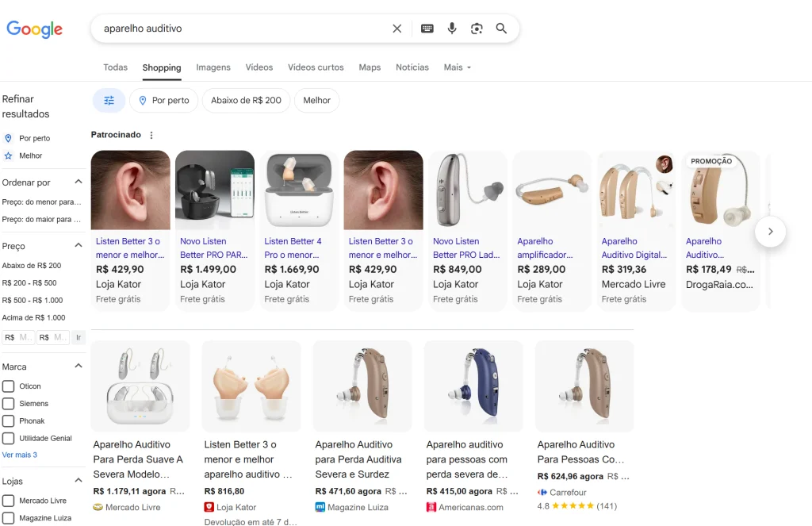The image size is (812, 526).
Task: Click the star icon beside Melhor
Action: (x=8, y=155)
